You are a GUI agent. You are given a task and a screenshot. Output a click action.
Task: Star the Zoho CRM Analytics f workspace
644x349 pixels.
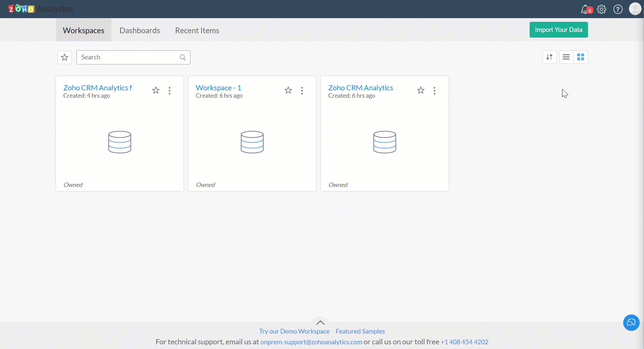pyautogui.click(x=156, y=90)
